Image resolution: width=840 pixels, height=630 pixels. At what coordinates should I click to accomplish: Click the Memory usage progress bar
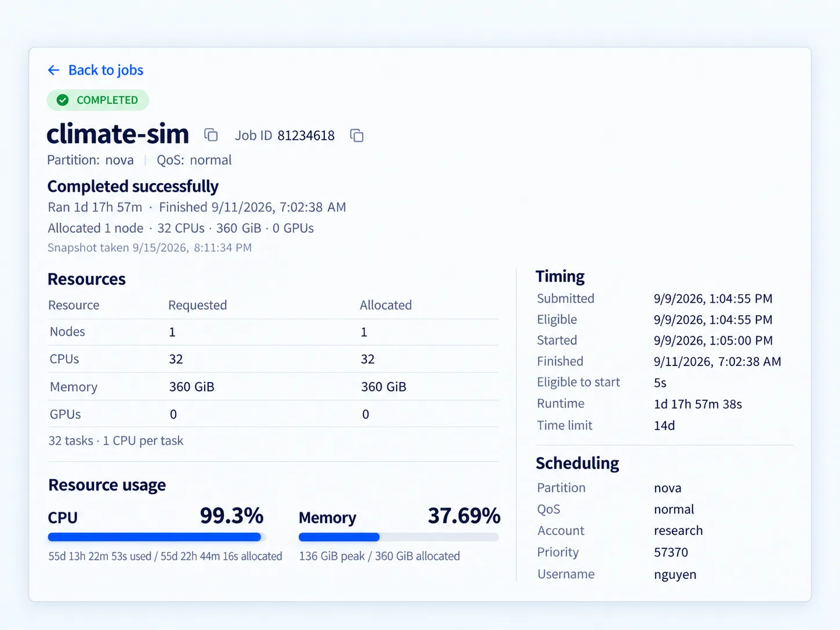[x=399, y=537]
